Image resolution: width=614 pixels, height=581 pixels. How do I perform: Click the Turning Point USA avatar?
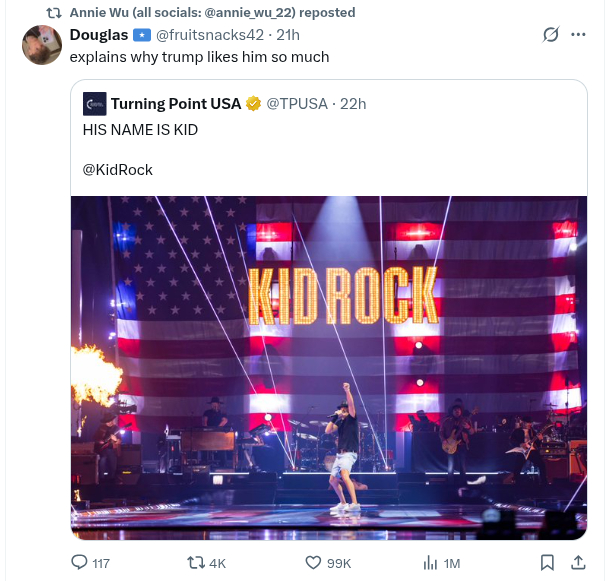[x=94, y=103]
